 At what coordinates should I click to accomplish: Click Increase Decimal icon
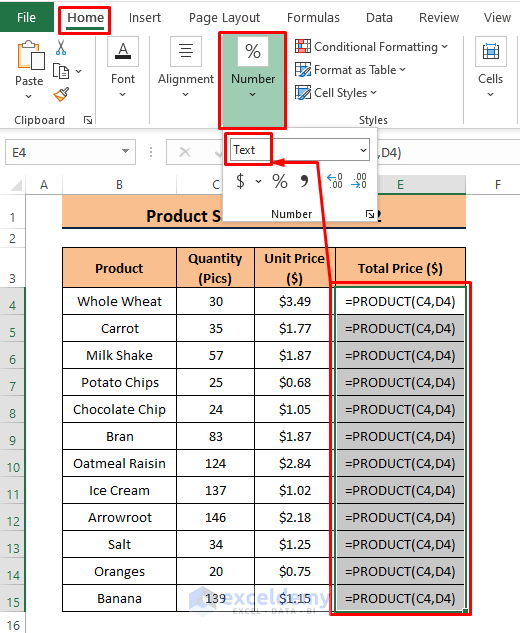coord(335,181)
